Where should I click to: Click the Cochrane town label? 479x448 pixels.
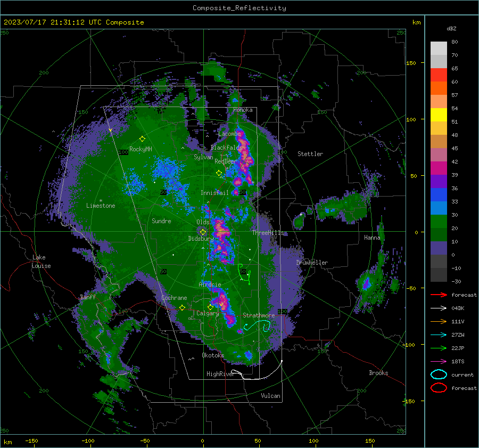pos(174,298)
